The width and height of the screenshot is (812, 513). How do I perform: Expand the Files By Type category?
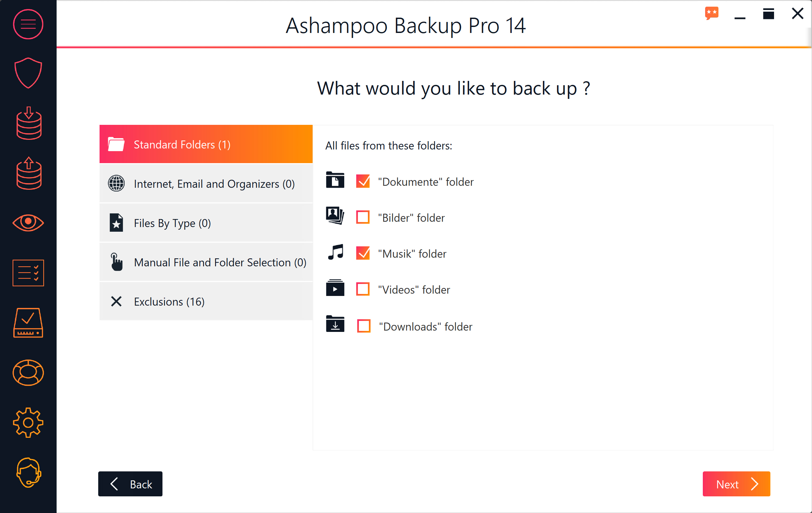click(206, 223)
